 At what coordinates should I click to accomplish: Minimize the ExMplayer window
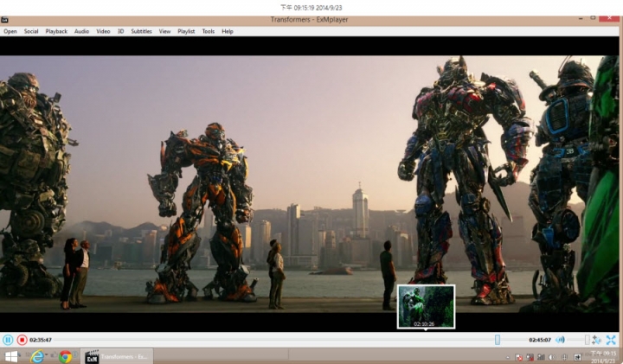(x=581, y=19)
